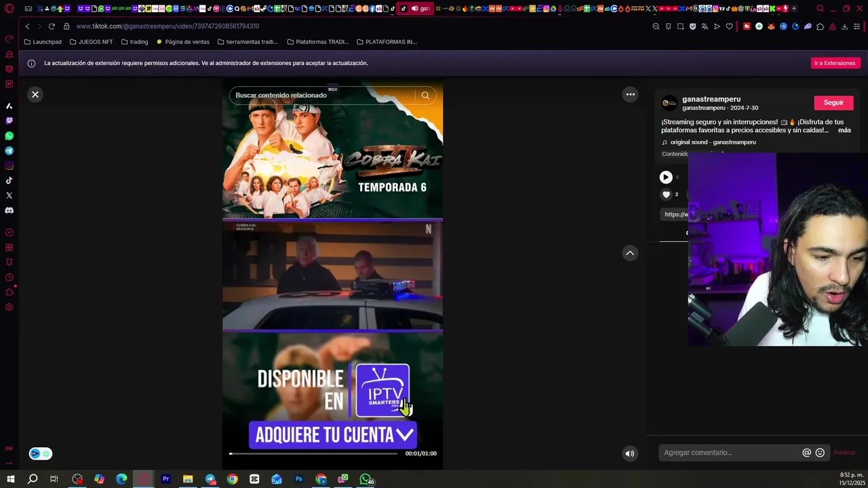Open the Windows Start menu
Viewport: 868px width, 488px height.
point(10,479)
